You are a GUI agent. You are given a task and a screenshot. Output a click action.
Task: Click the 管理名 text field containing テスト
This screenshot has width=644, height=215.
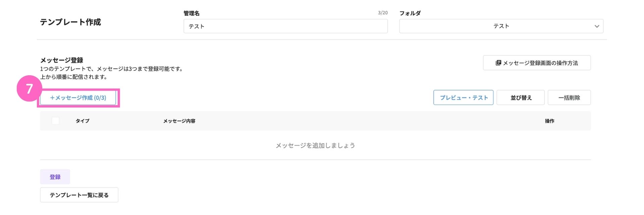click(x=285, y=26)
